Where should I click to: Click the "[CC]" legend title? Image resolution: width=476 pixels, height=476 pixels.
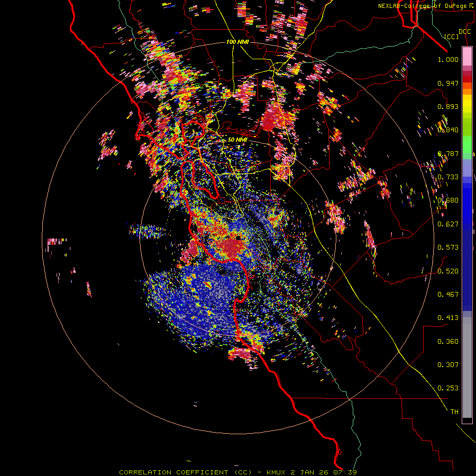tap(452, 36)
